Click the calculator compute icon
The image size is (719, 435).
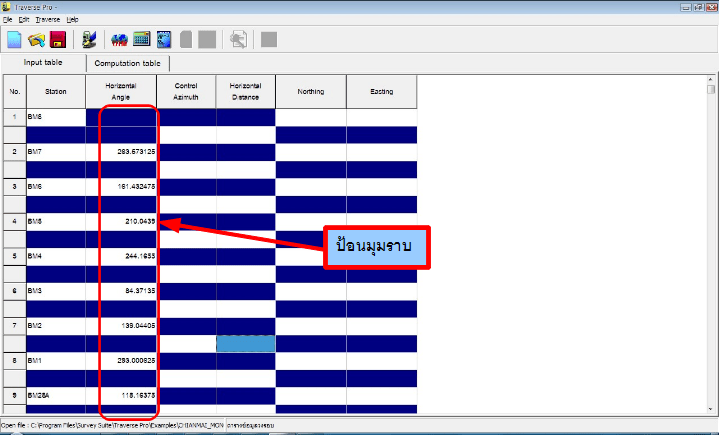[142, 39]
